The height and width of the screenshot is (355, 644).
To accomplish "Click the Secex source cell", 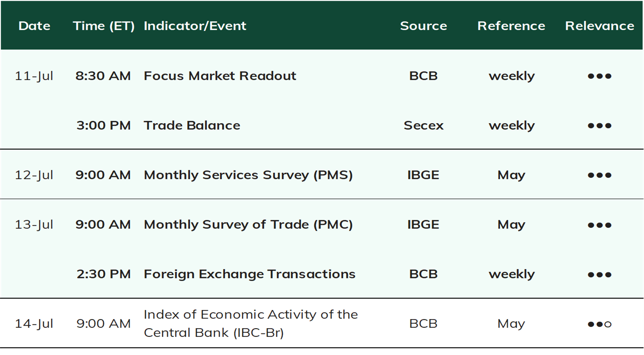I will click(x=424, y=125).
